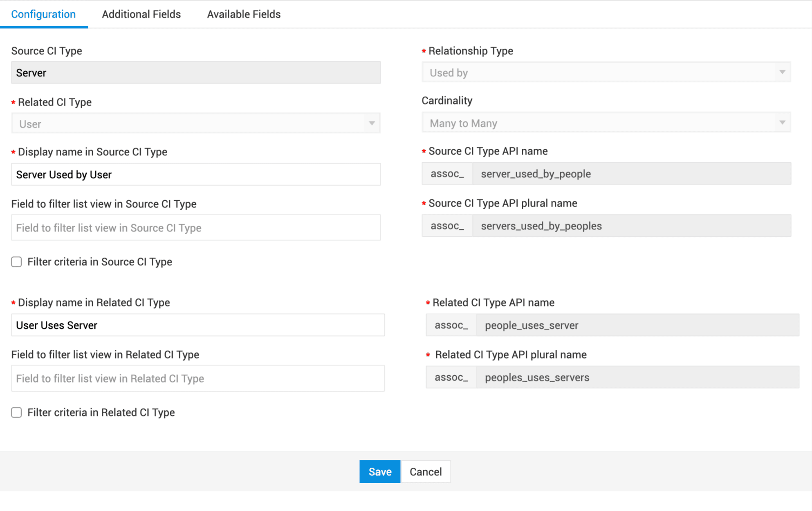812x511 pixels.
Task: Select the peoples_uses_servers plural name field
Action: [x=637, y=377]
